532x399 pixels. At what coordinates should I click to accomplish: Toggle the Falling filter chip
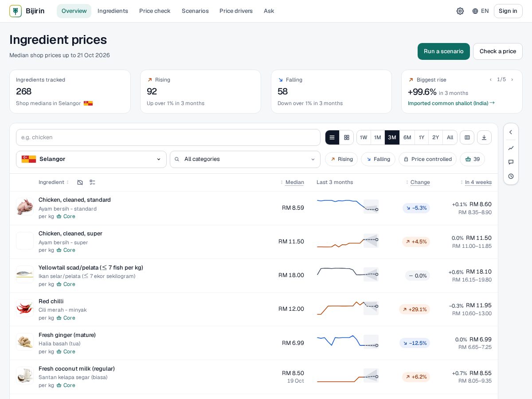[378, 159]
